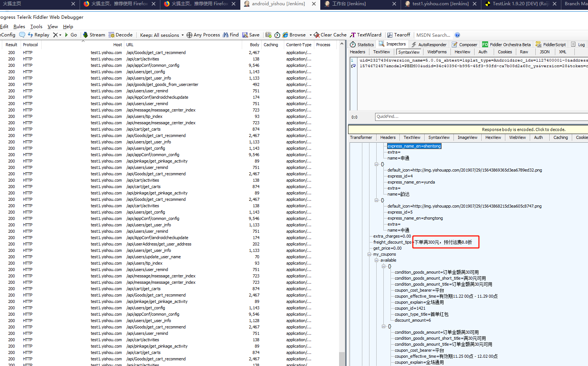Image resolution: width=588 pixels, height=366 pixels.
Task: Collapse coupon node with coupon_id=1421
Action: tap(384, 266)
